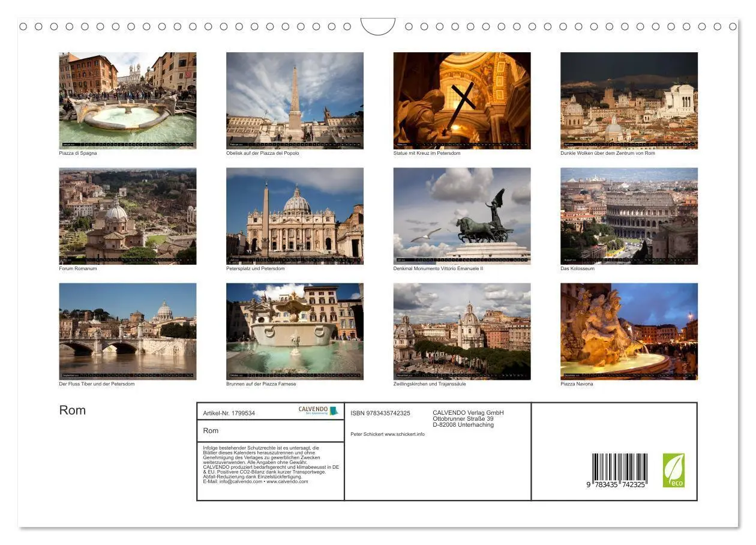Click the caption 'Dunkle Wolken über dem Zentrum von Rom'
Screen dimensions: 756x545
[608, 153]
